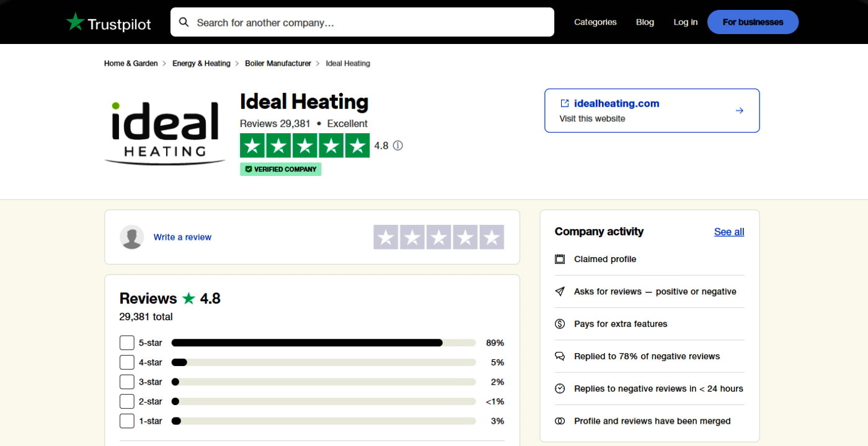Go to Home & Garden breadcrumb
The image size is (868, 446).
pyautogui.click(x=131, y=63)
